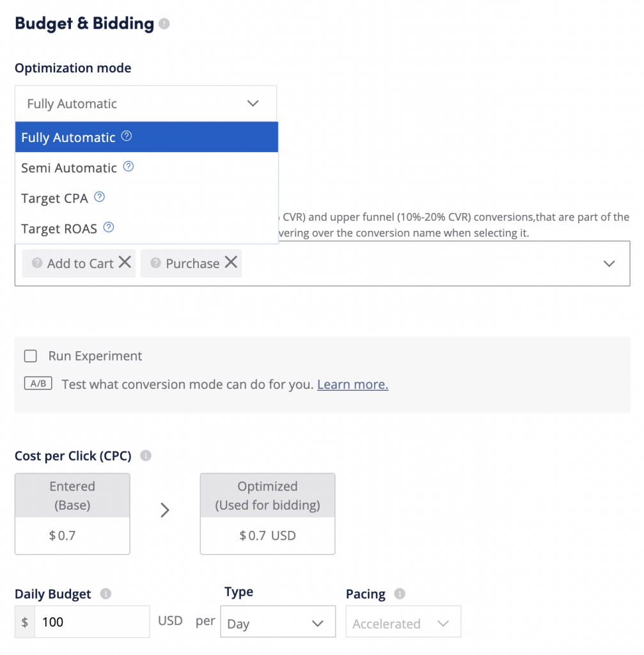Remove the Add to Cart conversion tag

(x=125, y=262)
